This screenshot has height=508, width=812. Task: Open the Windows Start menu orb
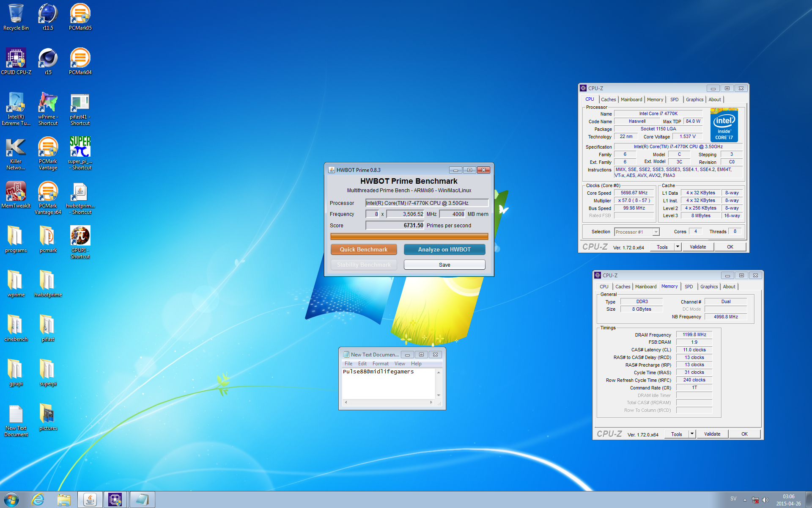tap(11, 500)
